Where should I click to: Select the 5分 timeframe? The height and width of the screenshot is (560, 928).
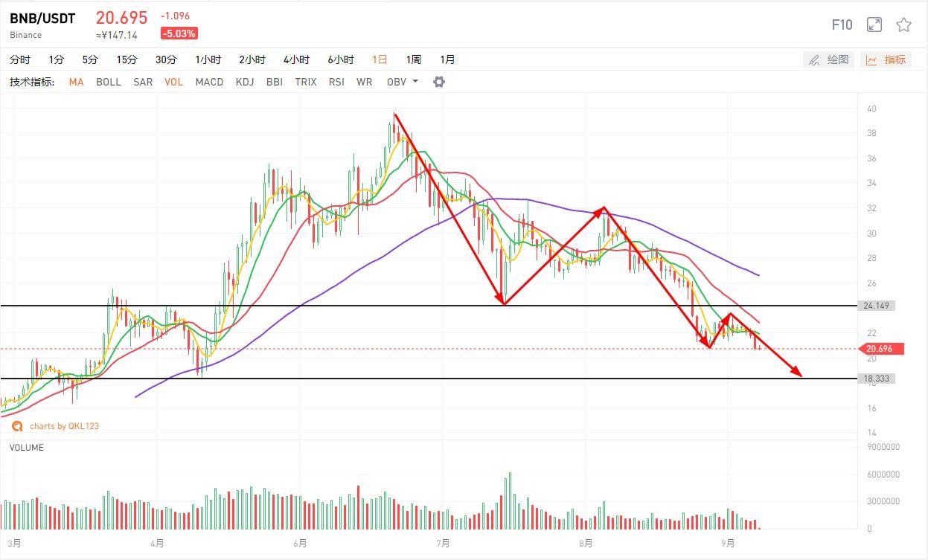click(90, 59)
